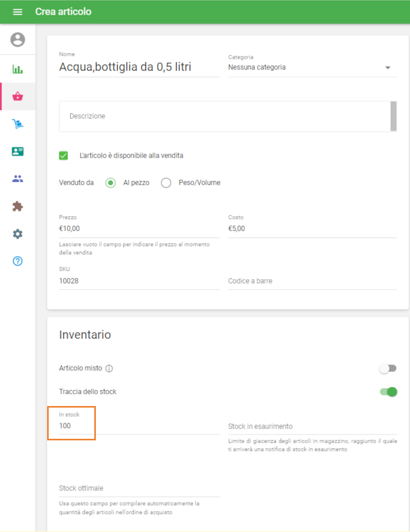Open the user account profile icon

click(x=17, y=39)
